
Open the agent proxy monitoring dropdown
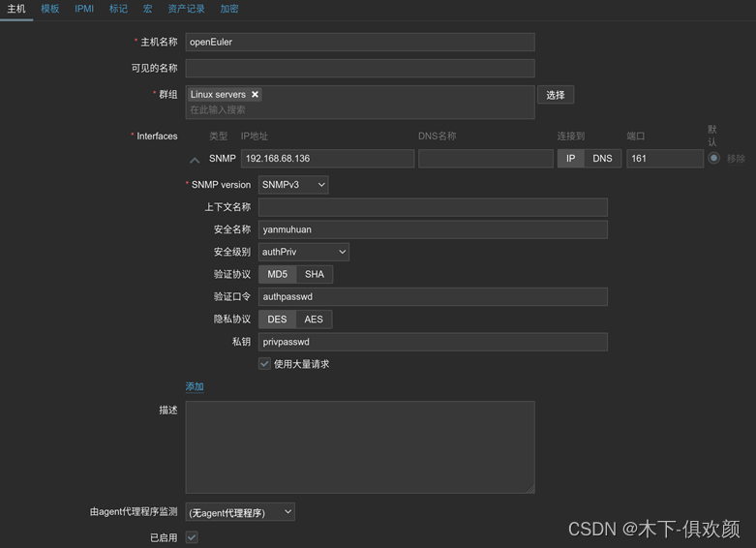coord(240,512)
